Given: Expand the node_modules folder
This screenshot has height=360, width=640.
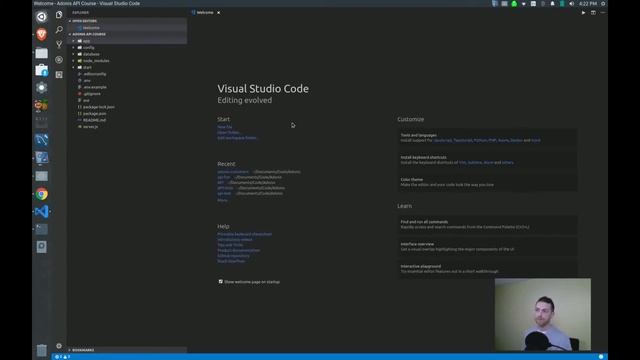Looking at the screenshot, I should click(128, 60).
